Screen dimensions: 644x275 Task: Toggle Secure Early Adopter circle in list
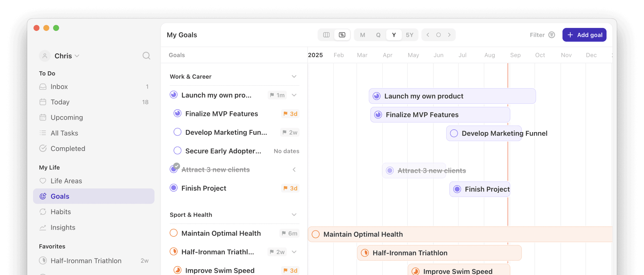pos(177,151)
